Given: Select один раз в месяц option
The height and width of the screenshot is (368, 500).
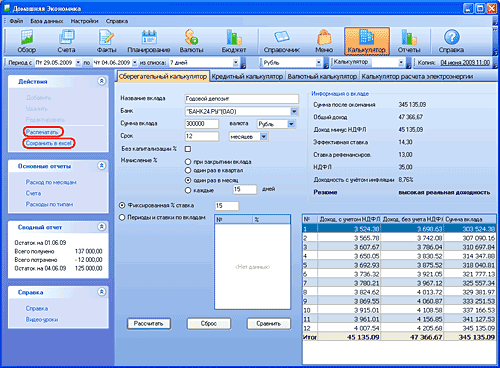Looking at the screenshot, I should coord(188,180).
